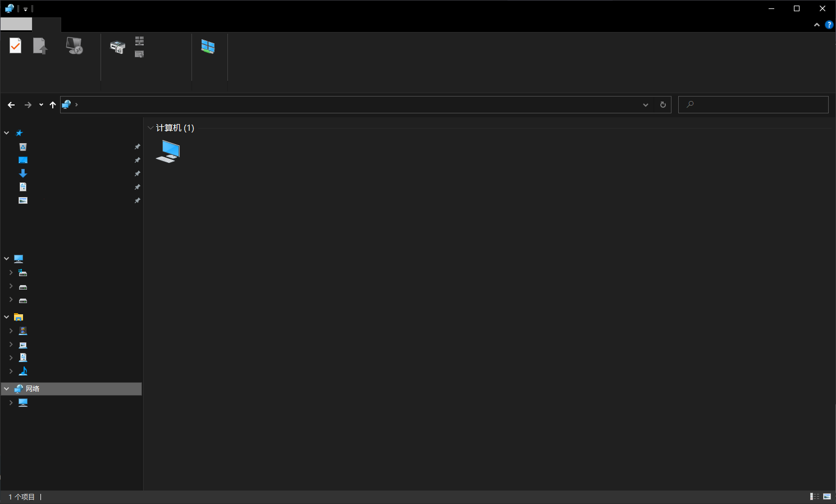Select the Quick access star icon
Screen dimensions: 836x504
19,133
